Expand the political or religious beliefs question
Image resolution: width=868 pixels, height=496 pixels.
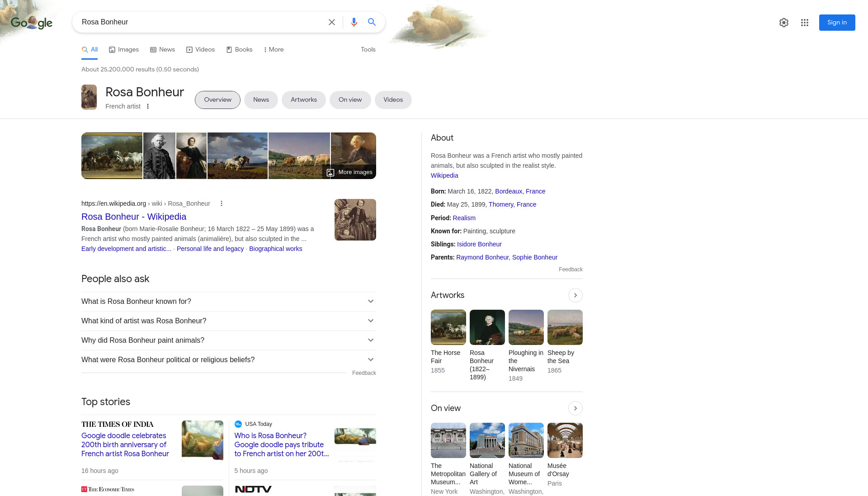pyautogui.click(x=229, y=360)
